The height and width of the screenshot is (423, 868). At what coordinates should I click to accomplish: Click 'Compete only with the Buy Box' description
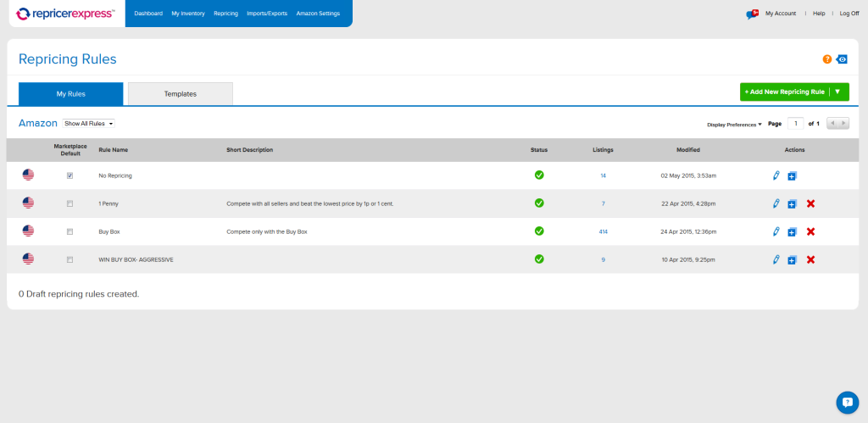(267, 232)
